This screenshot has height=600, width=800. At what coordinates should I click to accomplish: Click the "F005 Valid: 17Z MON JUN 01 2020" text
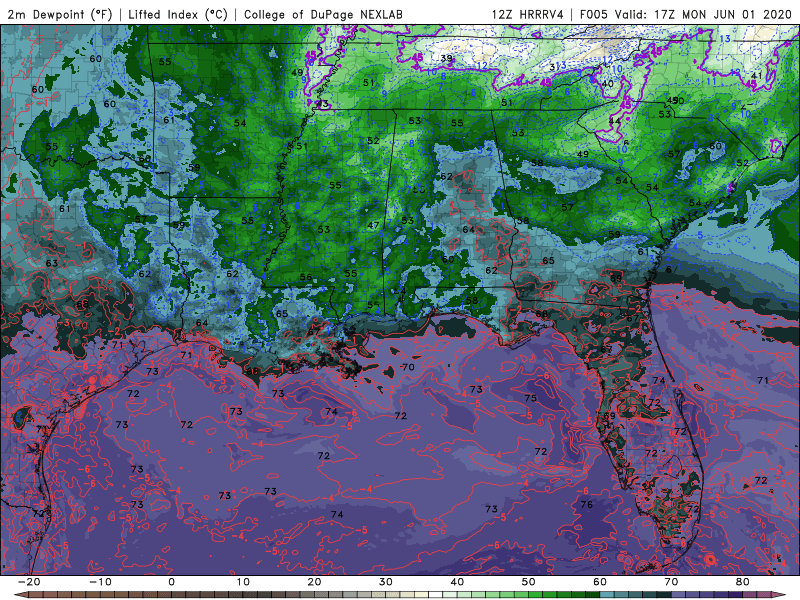(x=686, y=14)
